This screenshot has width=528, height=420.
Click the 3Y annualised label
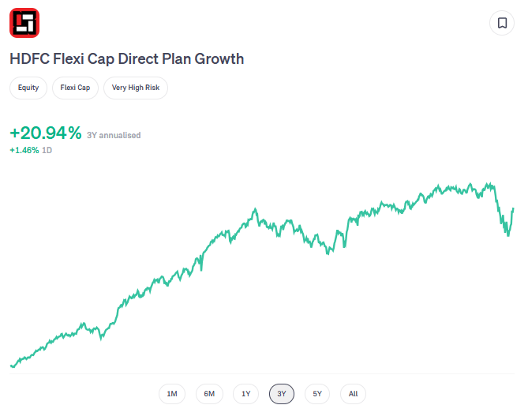point(114,135)
